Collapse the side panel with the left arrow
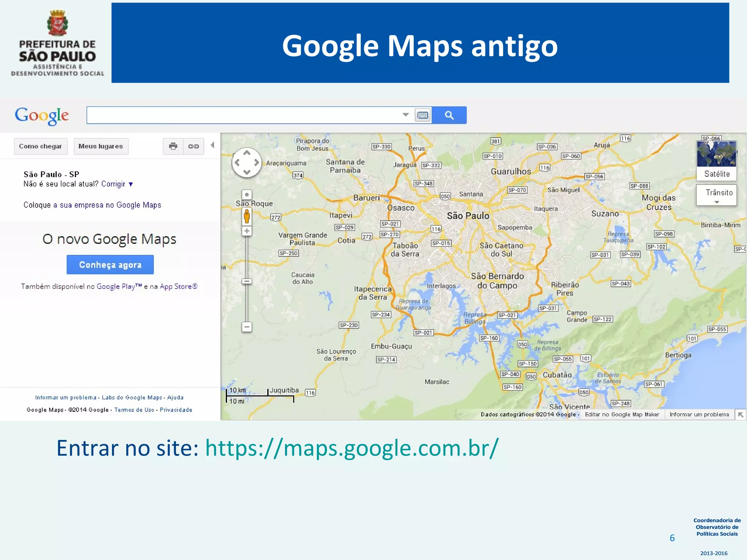747x560 pixels. [x=212, y=145]
